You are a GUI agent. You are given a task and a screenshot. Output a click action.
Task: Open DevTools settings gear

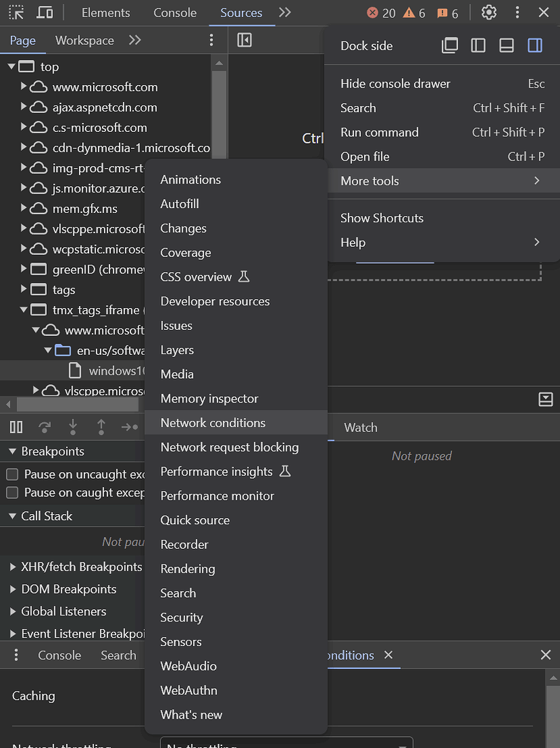tap(489, 12)
